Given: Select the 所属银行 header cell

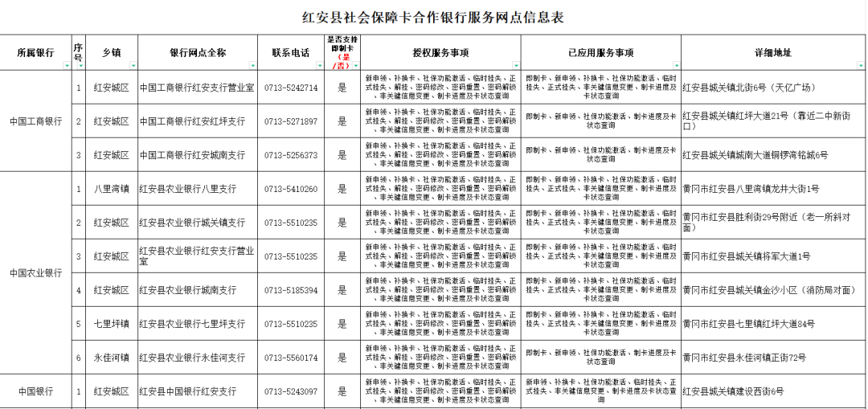Looking at the screenshot, I should (x=36, y=52).
